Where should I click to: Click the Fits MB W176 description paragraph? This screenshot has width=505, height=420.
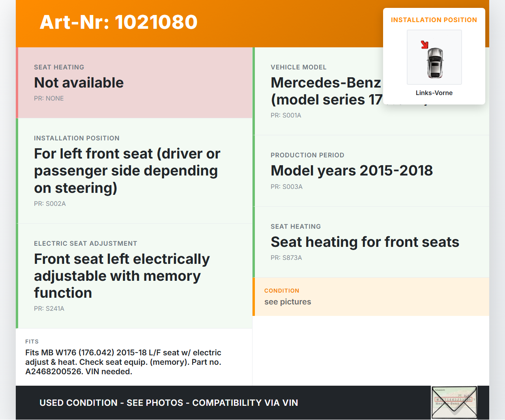[x=123, y=362]
